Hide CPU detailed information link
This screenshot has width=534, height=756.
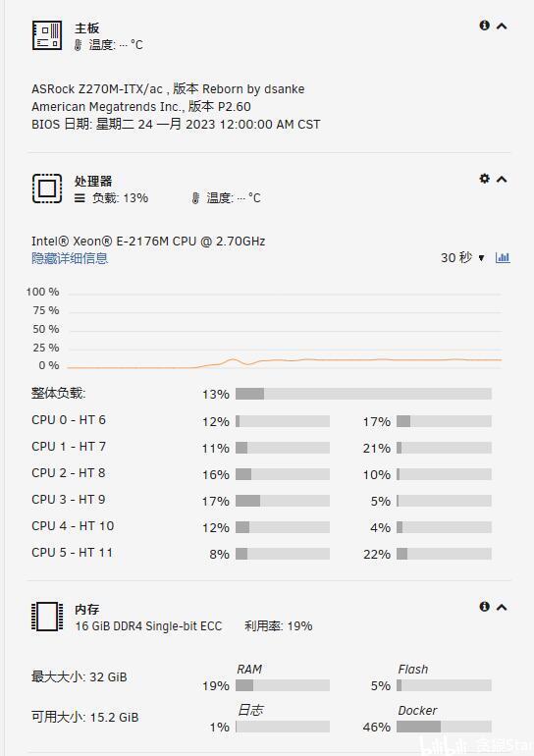tap(70, 259)
